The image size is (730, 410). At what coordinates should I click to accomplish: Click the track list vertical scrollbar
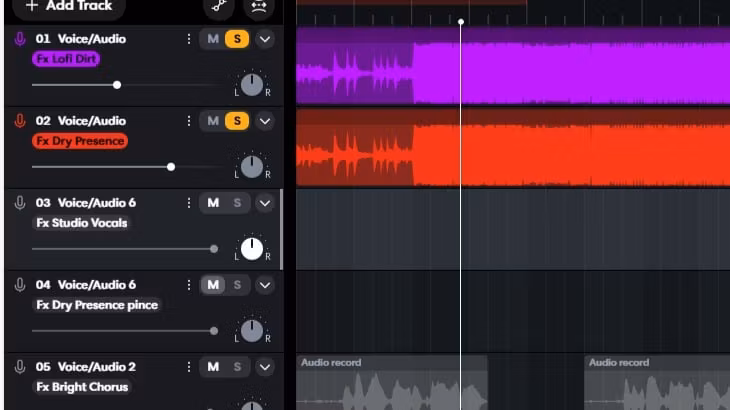click(281, 229)
